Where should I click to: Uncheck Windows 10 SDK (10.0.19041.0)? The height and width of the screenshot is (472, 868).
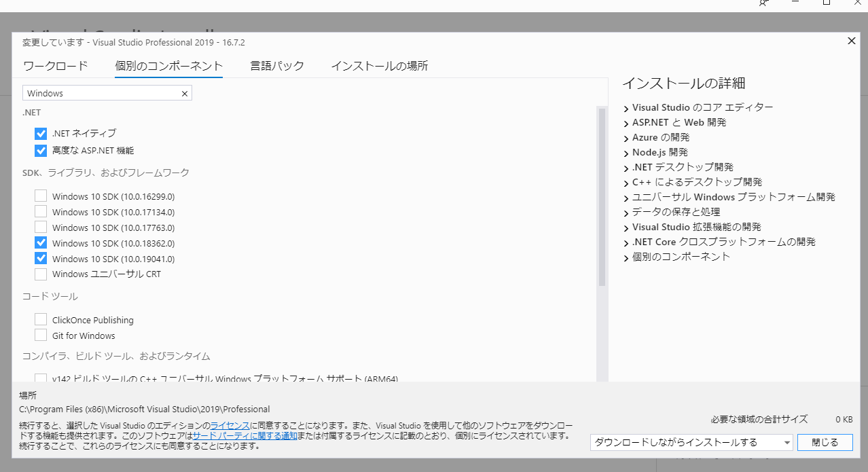click(41, 259)
